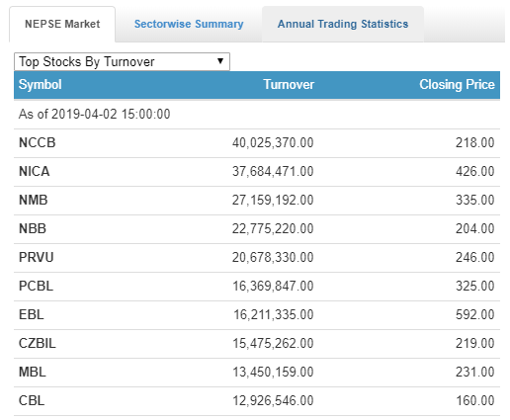This screenshot has height=420, width=510.
Task: Click NCCB turnover value 40,025,370.00
Action: (x=273, y=142)
